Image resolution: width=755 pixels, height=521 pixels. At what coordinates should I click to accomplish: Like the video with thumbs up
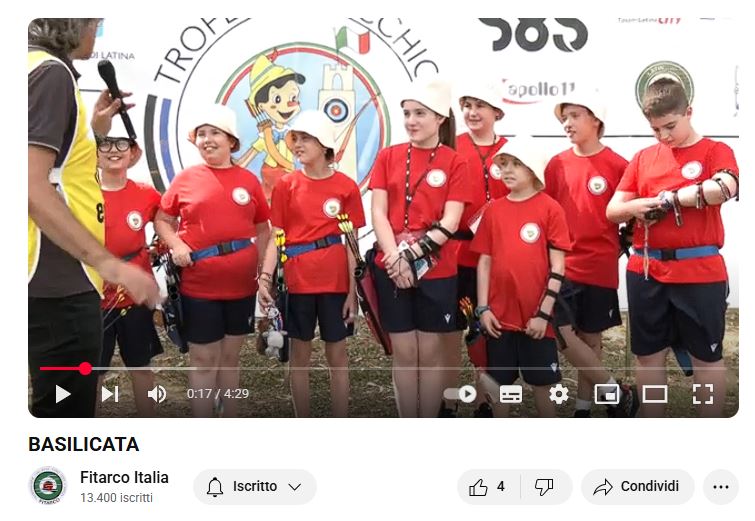487,487
